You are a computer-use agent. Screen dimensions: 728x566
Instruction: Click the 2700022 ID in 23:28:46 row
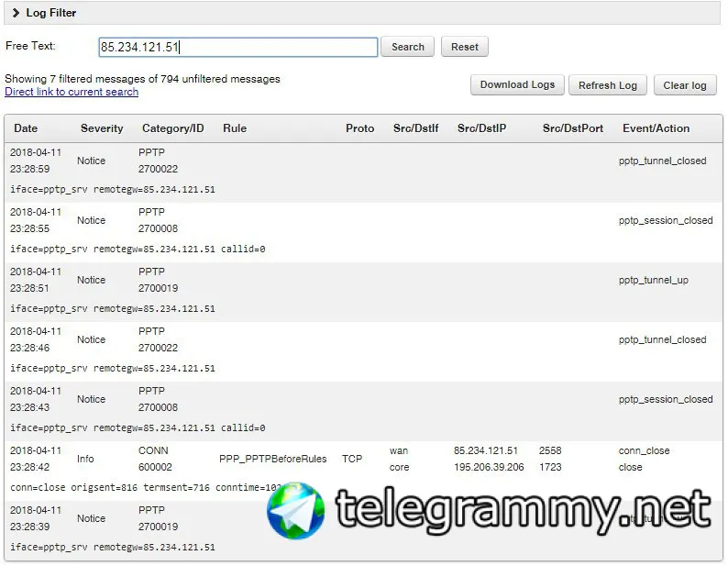(x=158, y=348)
